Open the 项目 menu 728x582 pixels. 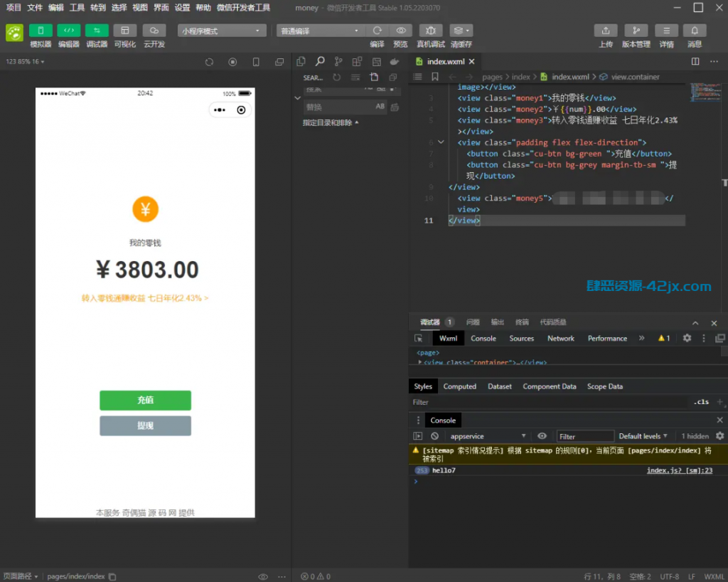click(x=14, y=7)
